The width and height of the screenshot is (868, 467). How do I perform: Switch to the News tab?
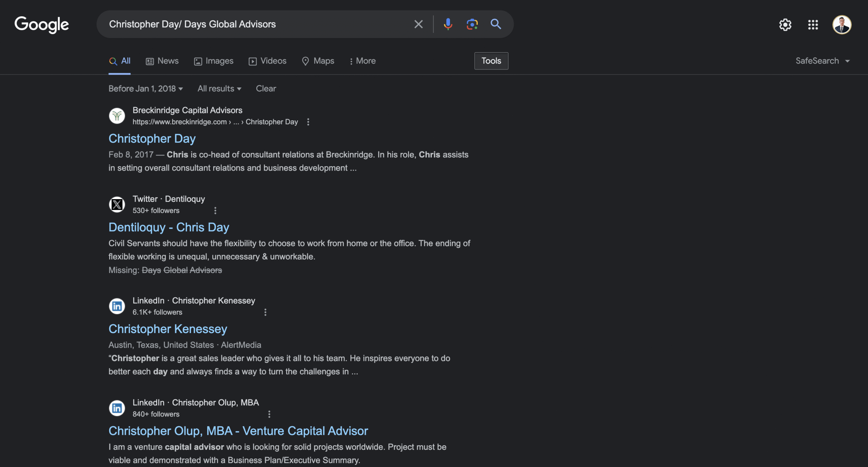pyautogui.click(x=162, y=61)
